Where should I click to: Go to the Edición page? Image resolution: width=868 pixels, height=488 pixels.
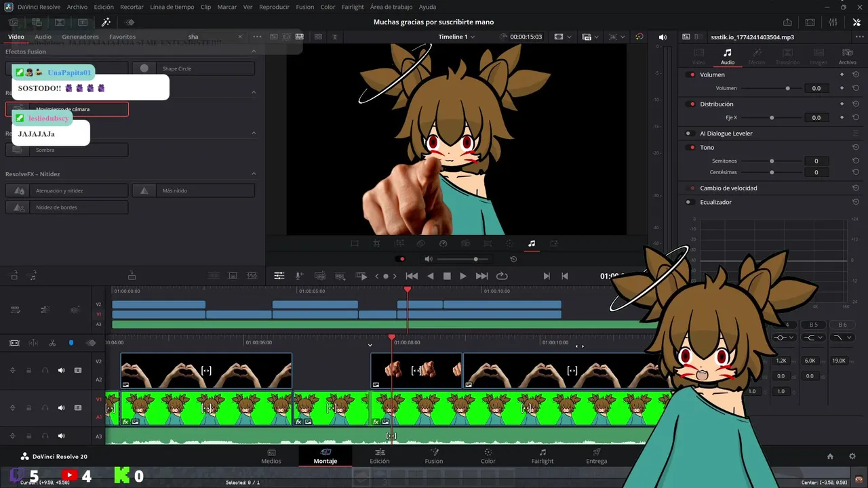[x=380, y=456]
